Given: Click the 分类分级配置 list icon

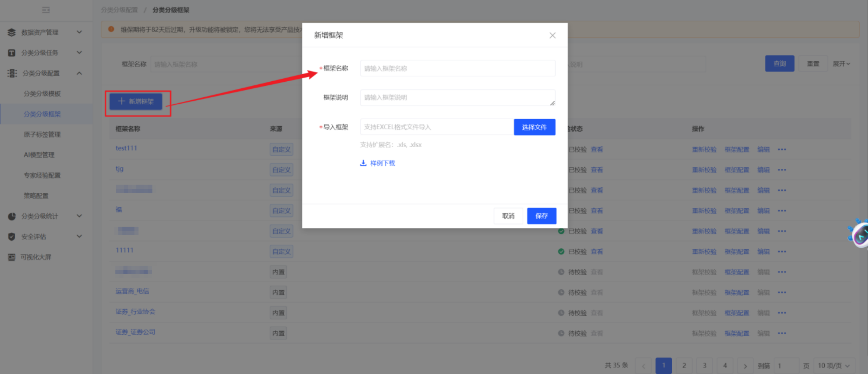Looking at the screenshot, I should 12,73.
